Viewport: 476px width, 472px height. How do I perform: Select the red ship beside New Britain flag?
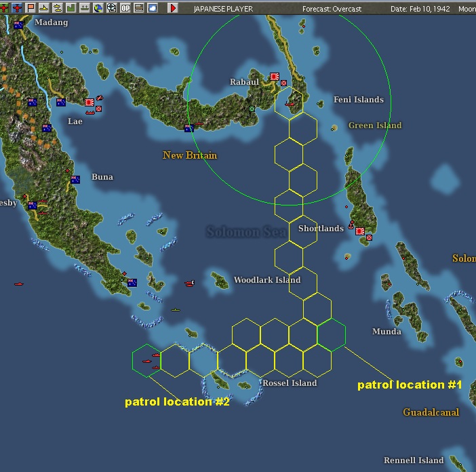click(199, 123)
